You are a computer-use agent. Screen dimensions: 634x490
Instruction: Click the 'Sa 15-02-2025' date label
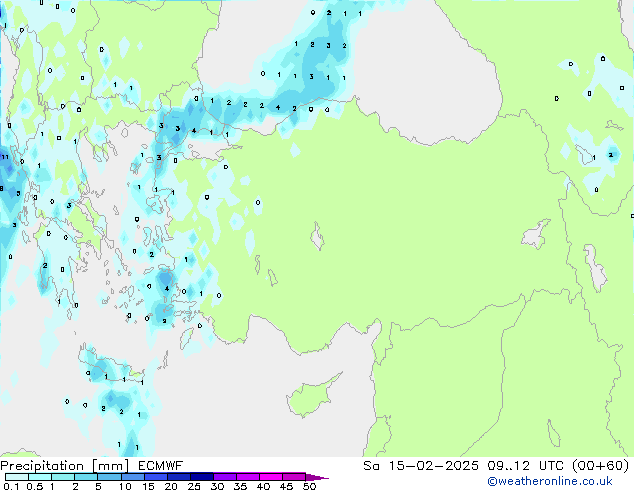click(x=421, y=466)
